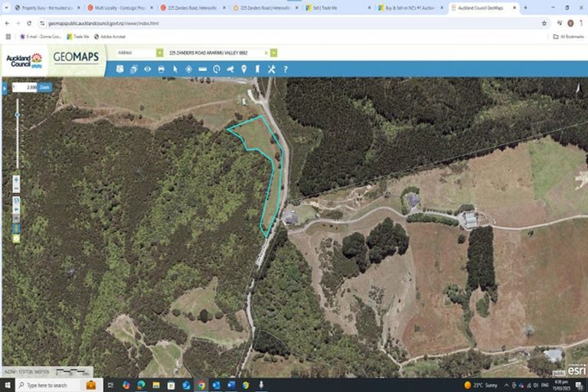Click the printer icon in blue toolbar

[162, 69]
